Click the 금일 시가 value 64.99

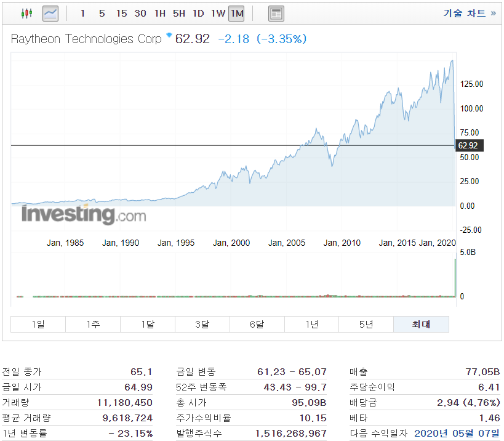(138, 387)
